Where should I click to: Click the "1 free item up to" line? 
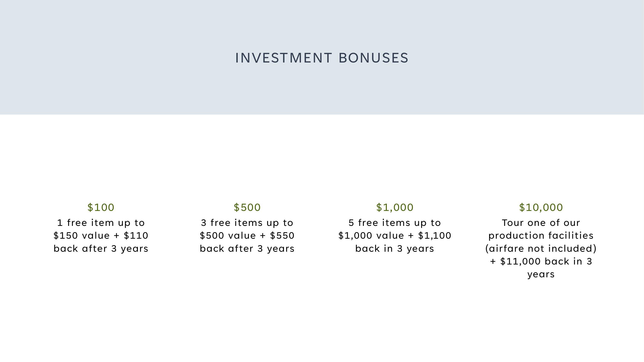click(101, 223)
